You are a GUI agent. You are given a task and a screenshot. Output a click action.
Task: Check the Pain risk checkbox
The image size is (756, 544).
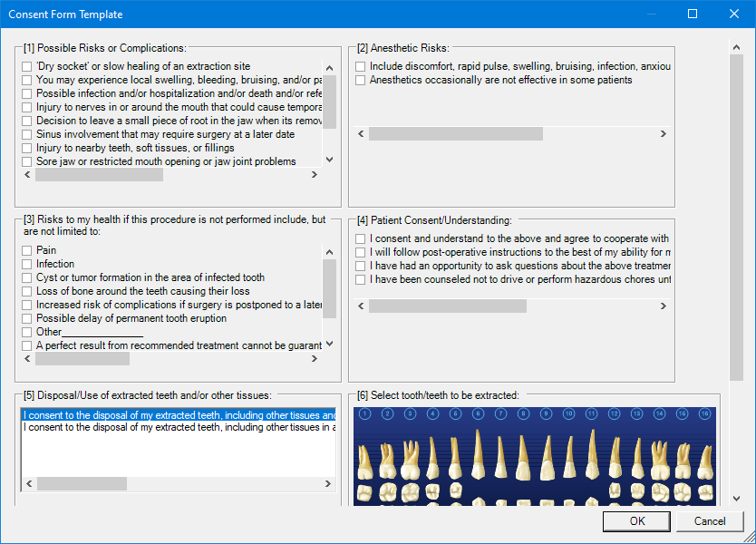coord(25,250)
